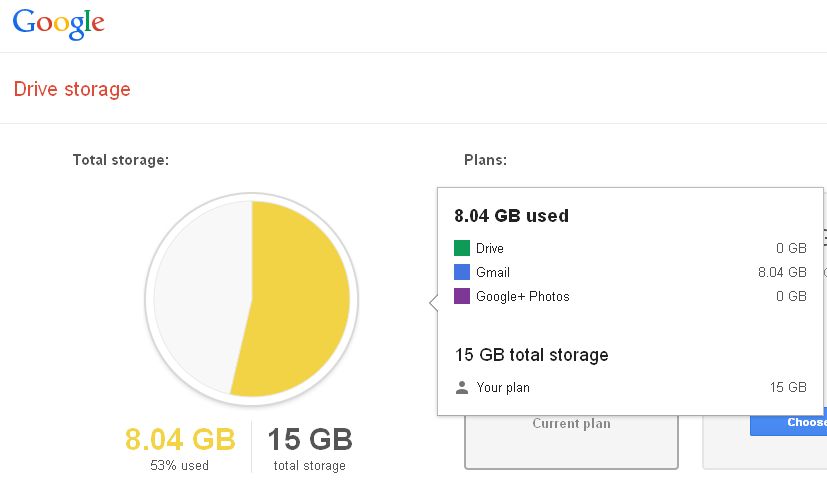The width and height of the screenshot is (827, 482).
Task: Click the Google logo
Action: click(58, 25)
